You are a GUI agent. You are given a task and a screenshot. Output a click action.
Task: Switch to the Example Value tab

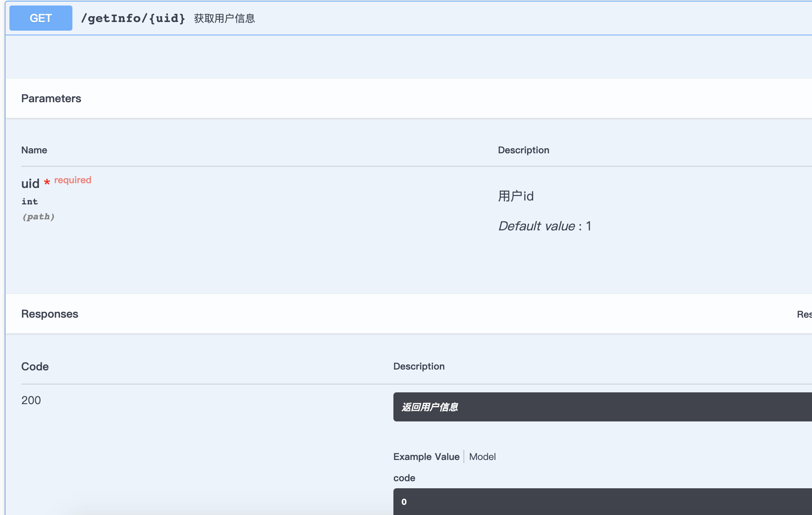[426, 457]
